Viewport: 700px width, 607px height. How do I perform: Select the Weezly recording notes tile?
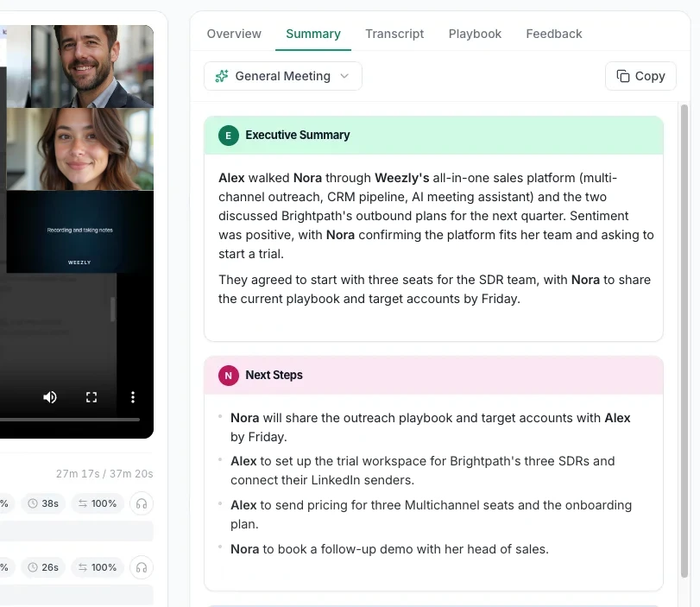pos(80,231)
